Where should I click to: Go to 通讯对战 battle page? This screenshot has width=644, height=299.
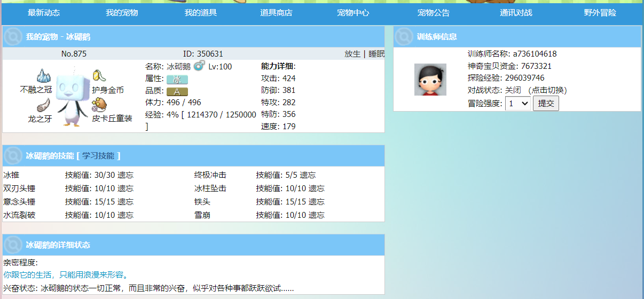point(516,13)
